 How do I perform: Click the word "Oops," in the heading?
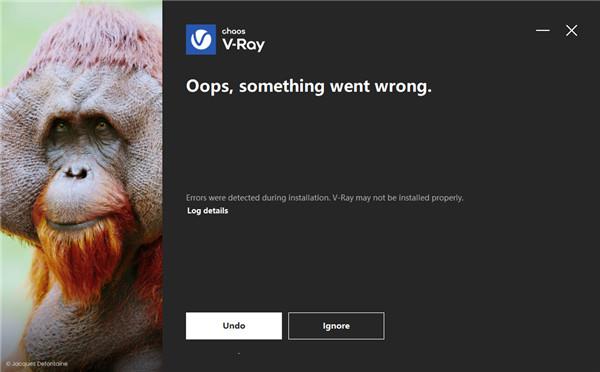(210, 86)
